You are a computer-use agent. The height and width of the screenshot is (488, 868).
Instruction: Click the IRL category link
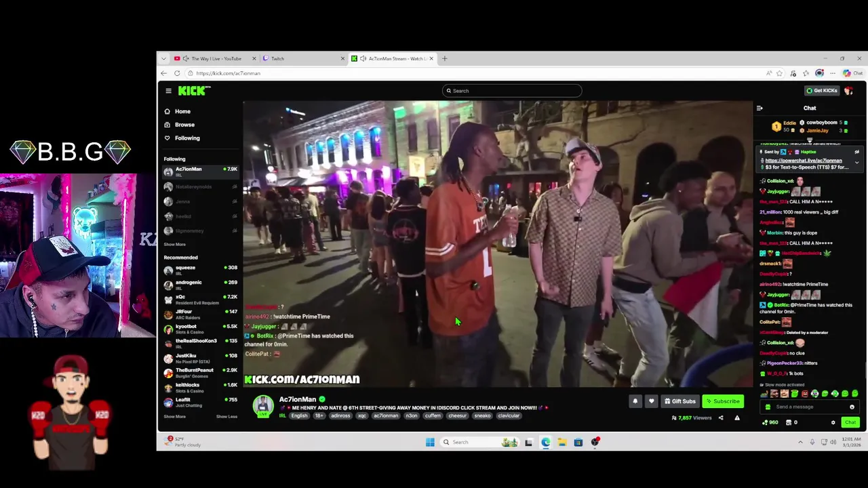pyautogui.click(x=282, y=416)
